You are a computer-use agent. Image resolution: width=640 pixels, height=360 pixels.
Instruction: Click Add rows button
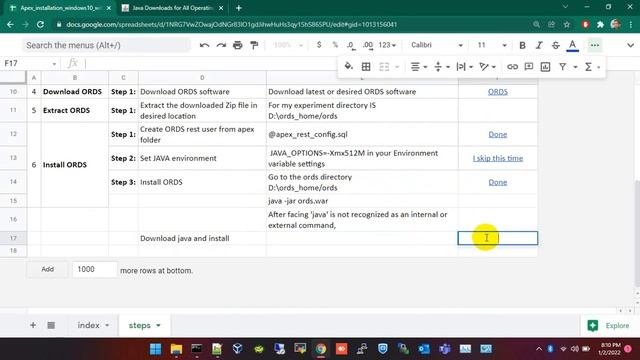point(47,269)
